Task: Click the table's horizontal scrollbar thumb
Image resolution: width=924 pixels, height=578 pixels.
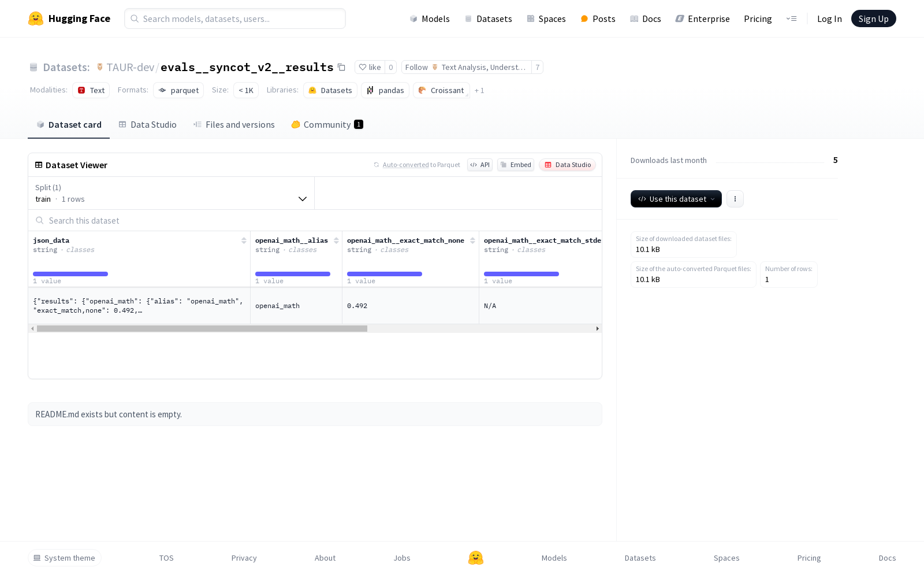Action: (202, 328)
